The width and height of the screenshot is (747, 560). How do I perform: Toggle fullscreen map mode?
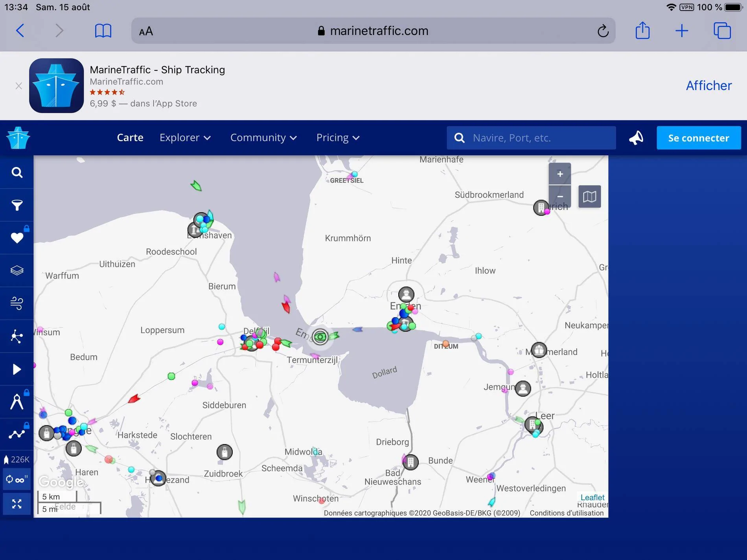click(17, 504)
